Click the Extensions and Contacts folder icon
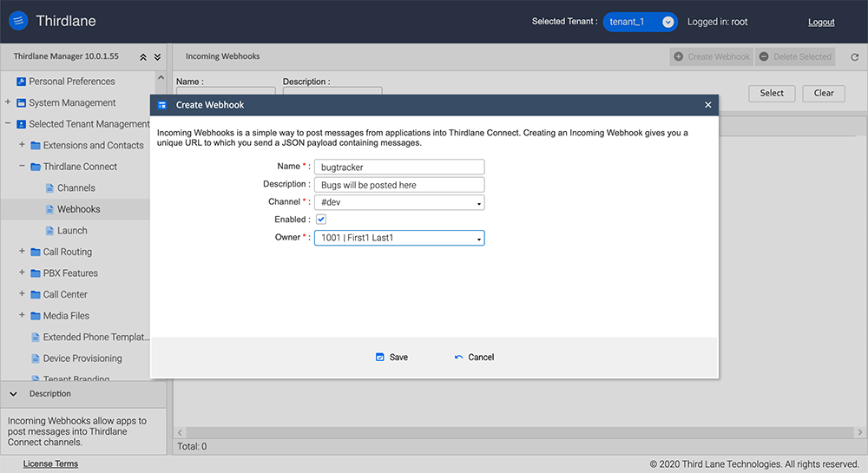Screen dimensions: 868x473 tap(36, 146)
